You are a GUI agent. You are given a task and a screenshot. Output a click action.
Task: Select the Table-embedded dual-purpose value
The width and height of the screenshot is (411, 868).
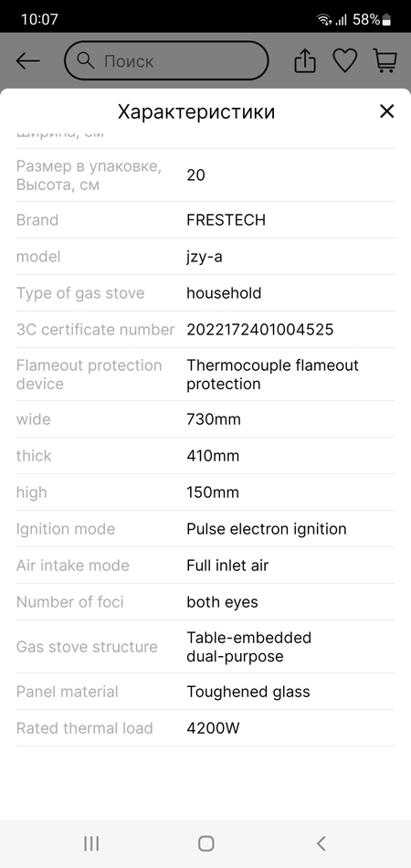(248, 647)
